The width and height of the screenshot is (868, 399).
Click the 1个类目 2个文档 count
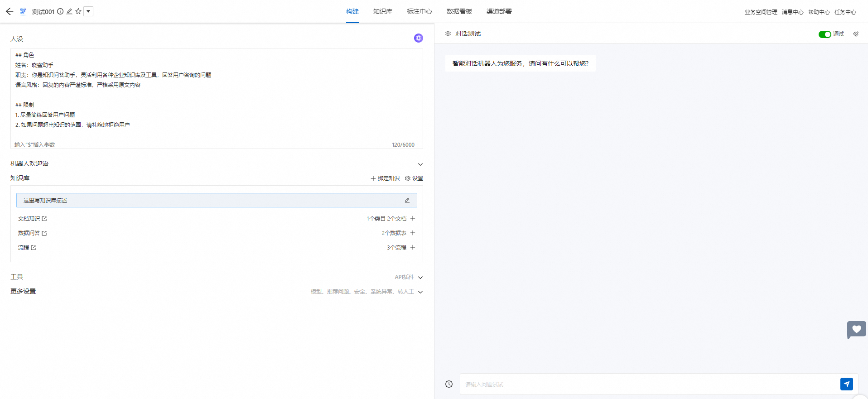click(386, 219)
